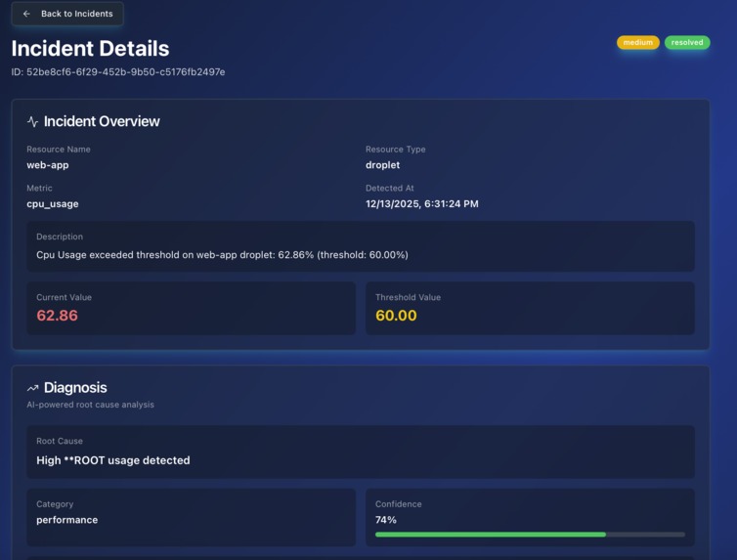Click the root cause text High **ROOT usage detected

[x=113, y=460]
